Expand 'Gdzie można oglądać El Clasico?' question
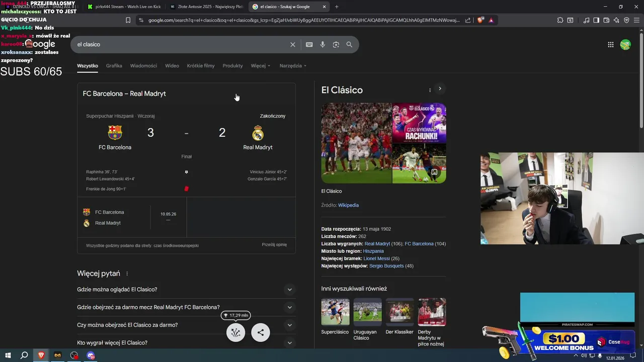644x362 pixels. [186, 290]
